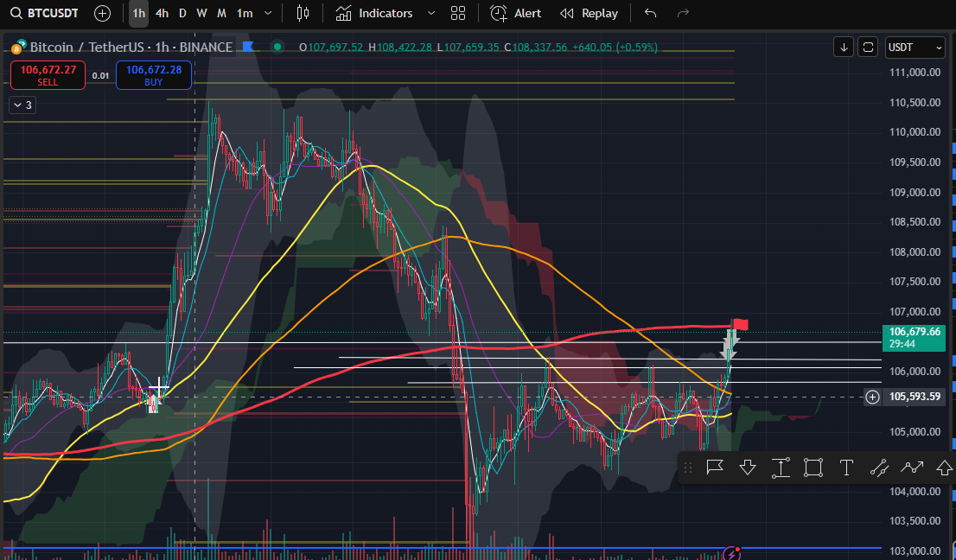Click the BUY 106,672.28 button

tap(154, 75)
